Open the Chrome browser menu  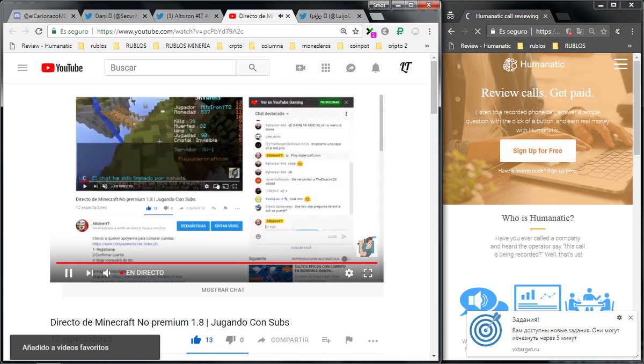click(429, 32)
